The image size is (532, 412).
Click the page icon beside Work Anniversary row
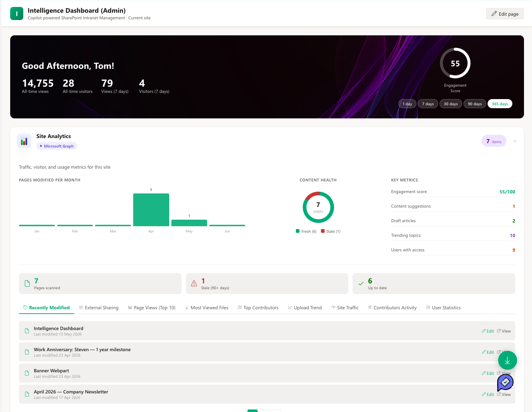(x=27, y=352)
